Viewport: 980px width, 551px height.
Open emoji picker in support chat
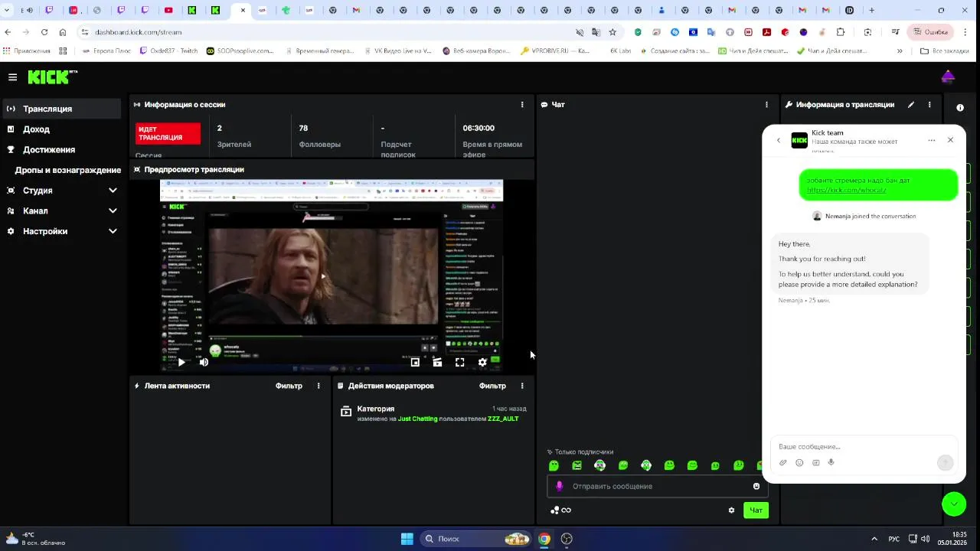coord(799,462)
